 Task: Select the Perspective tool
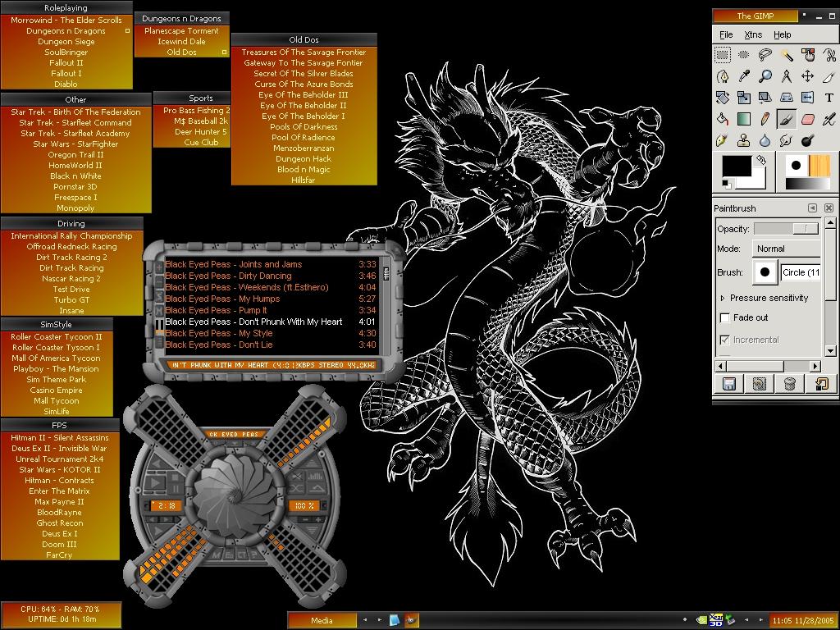787,98
